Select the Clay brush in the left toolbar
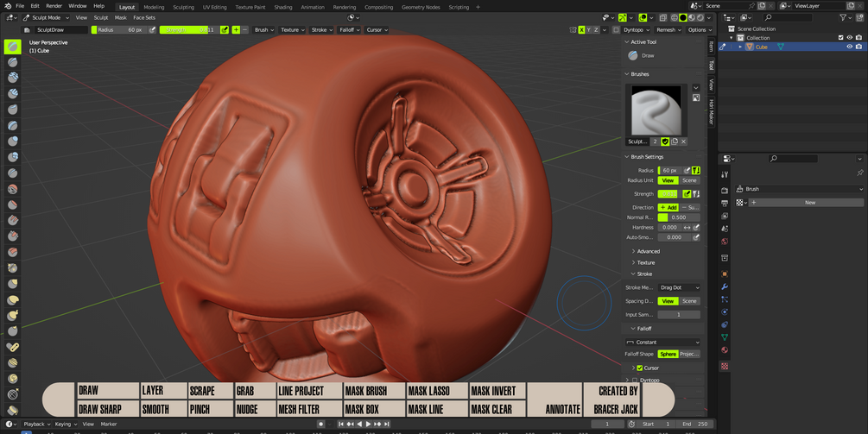The width and height of the screenshot is (868, 434). point(12,78)
